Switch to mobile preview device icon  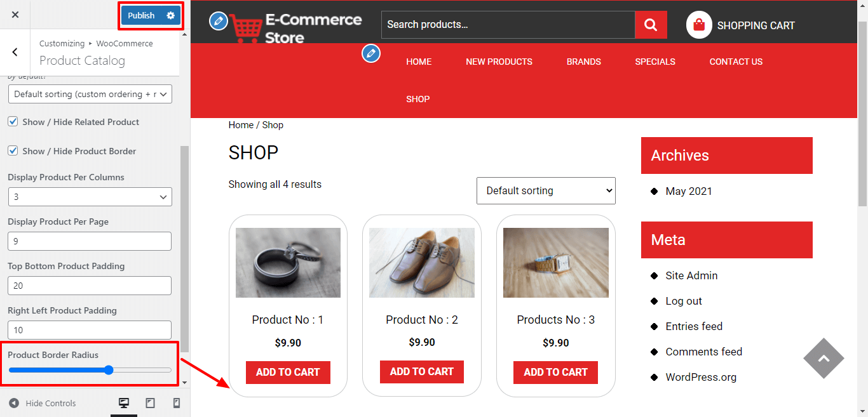tap(177, 403)
